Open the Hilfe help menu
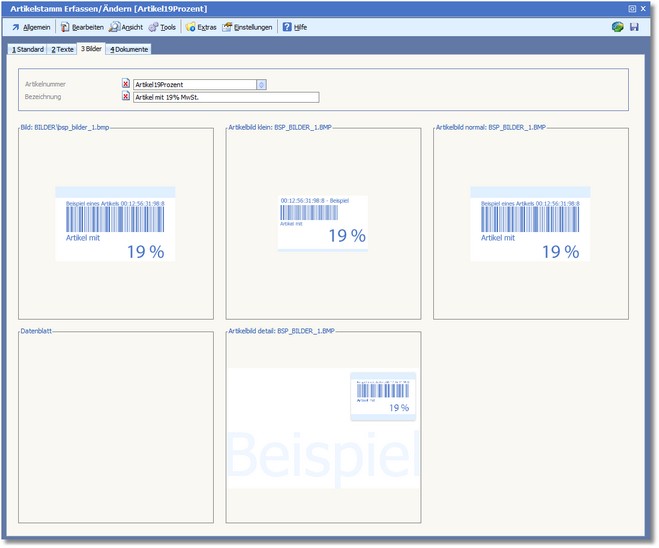The width and height of the screenshot is (659, 548). (x=294, y=27)
